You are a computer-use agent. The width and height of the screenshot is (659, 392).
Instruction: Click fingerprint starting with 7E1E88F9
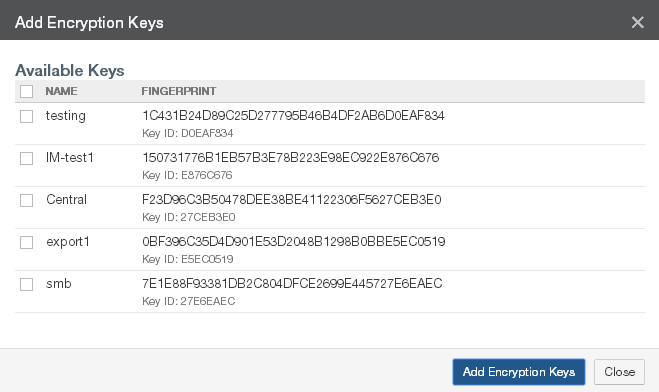coord(292,284)
